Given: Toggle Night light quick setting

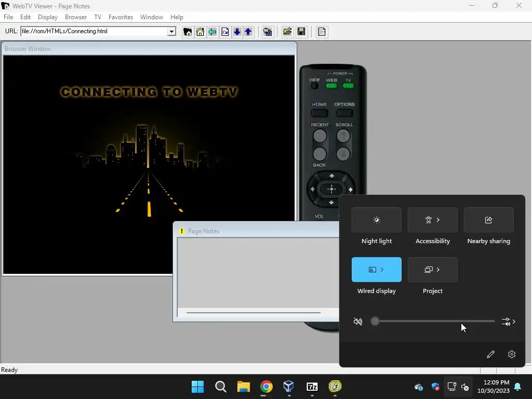Looking at the screenshot, I should 376,220.
